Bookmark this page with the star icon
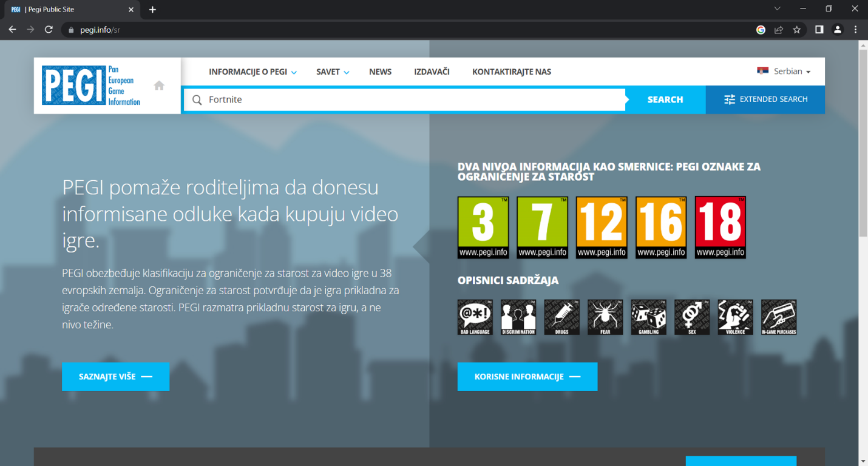This screenshot has width=868, height=466. click(797, 29)
